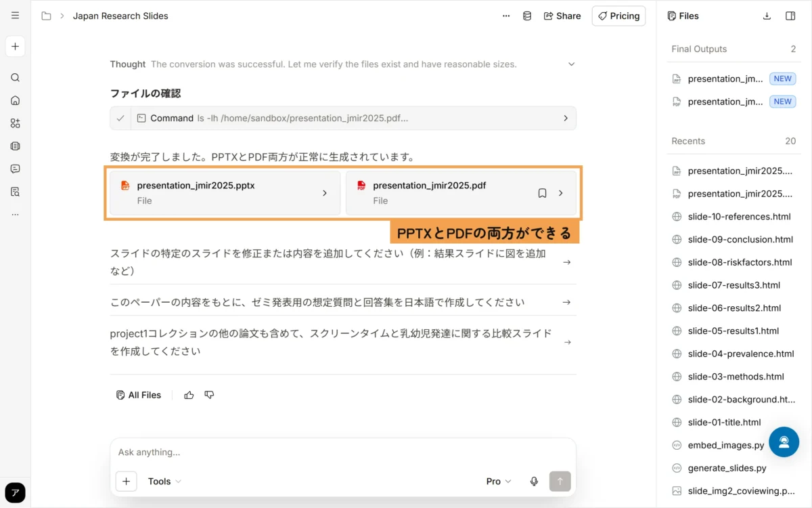Open the three-dot options menu in the header
The width and height of the screenshot is (812, 508).
506,16
